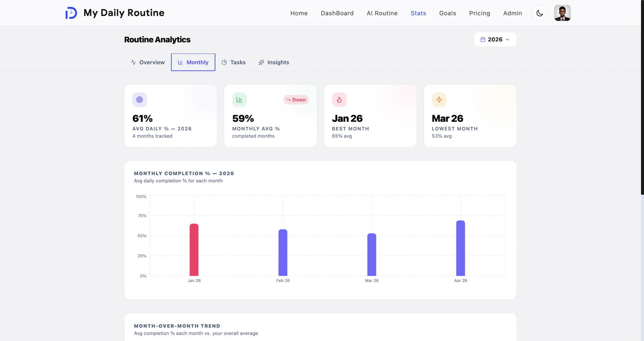Click the "completed months" text
Screen dimensions: 644x341
[253, 136]
